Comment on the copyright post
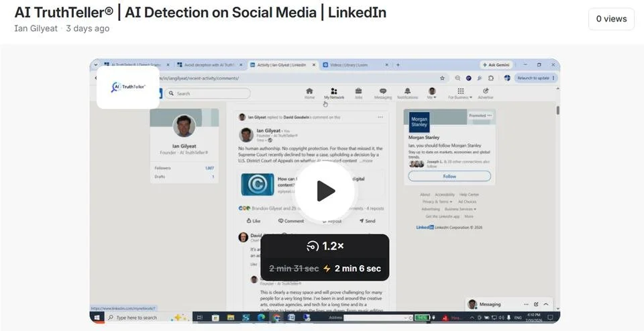The width and height of the screenshot is (644, 331). [291, 221]
